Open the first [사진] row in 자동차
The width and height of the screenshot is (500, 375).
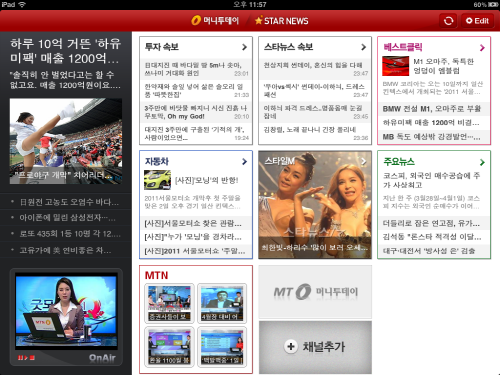tap(196, 223)
